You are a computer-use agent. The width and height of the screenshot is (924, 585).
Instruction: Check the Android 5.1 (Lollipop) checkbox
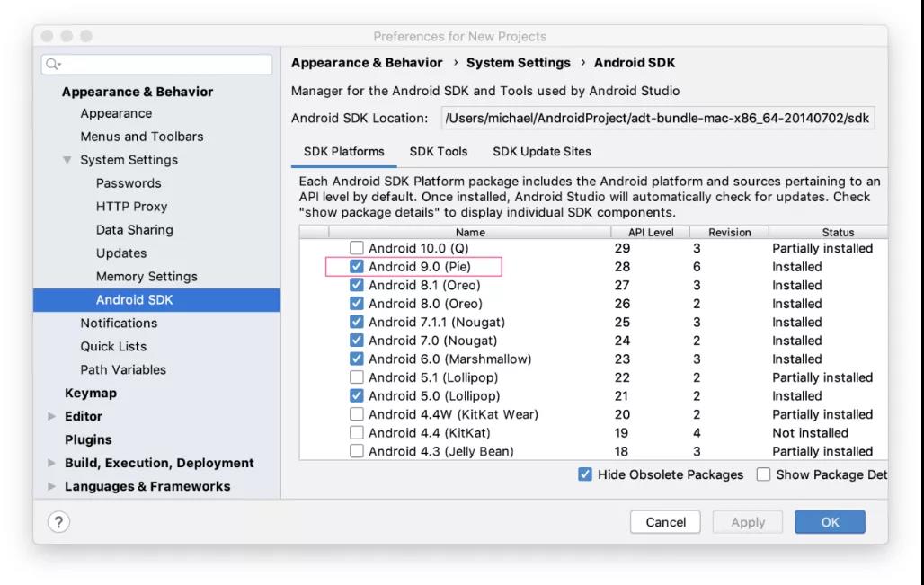(357, 377)
